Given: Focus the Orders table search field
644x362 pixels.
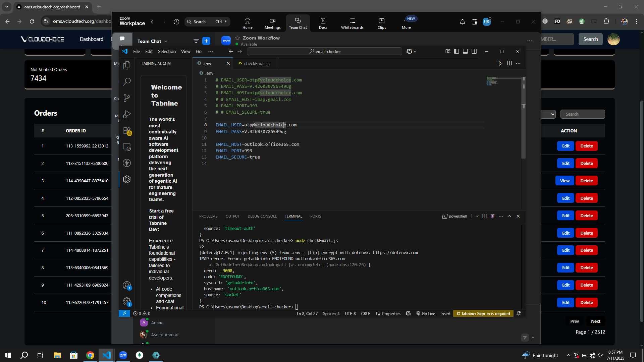Looking at the screenshot, I should 583,114.
